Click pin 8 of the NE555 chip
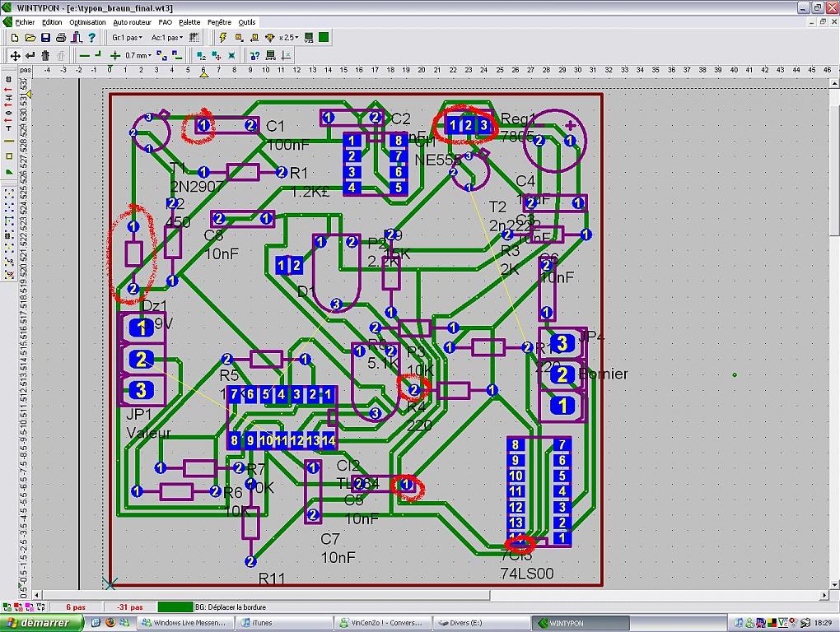840x632 pixels. tap(398, 141)
